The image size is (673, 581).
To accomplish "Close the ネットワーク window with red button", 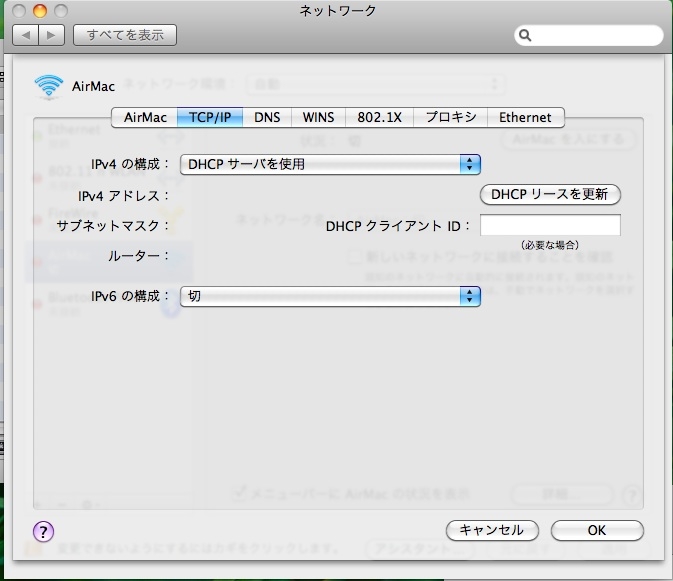I will click(19, 11).
